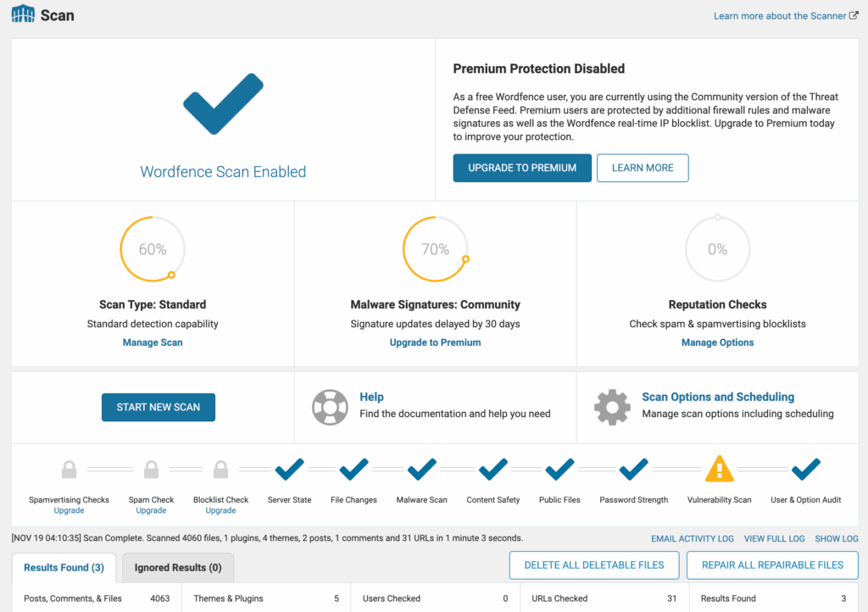Select the Results Found tab

[64, 566]
